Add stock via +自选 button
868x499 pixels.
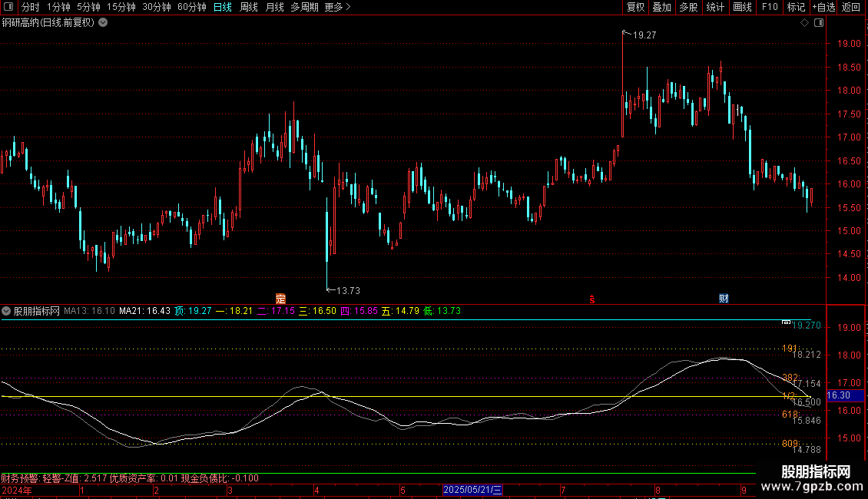[x=823, y=7]
